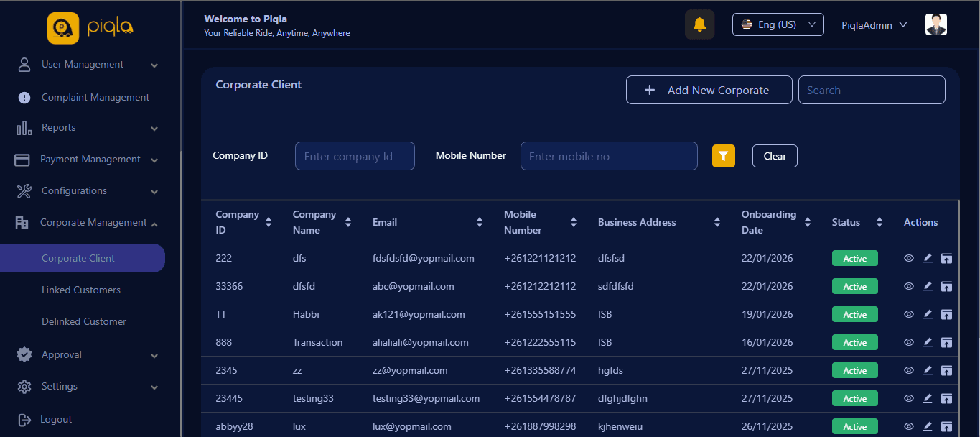Image resolution: width=980 pixels, height=437 pixels.
Task: Open the PiqlaAdmin account dropdown
Action: click(874, 25)
